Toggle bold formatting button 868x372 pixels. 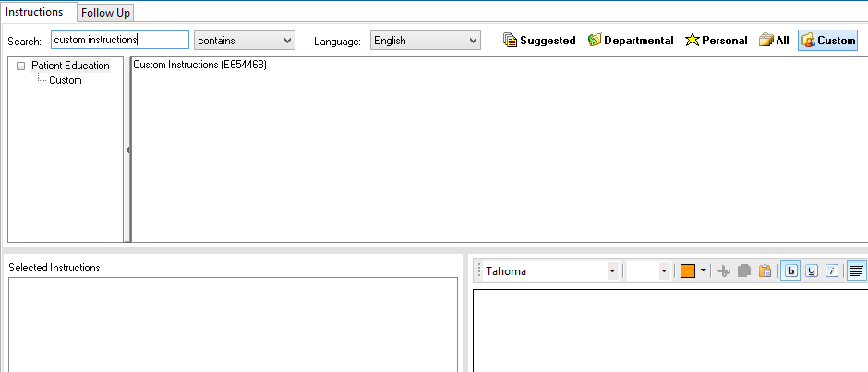click(x=790, y=271)
